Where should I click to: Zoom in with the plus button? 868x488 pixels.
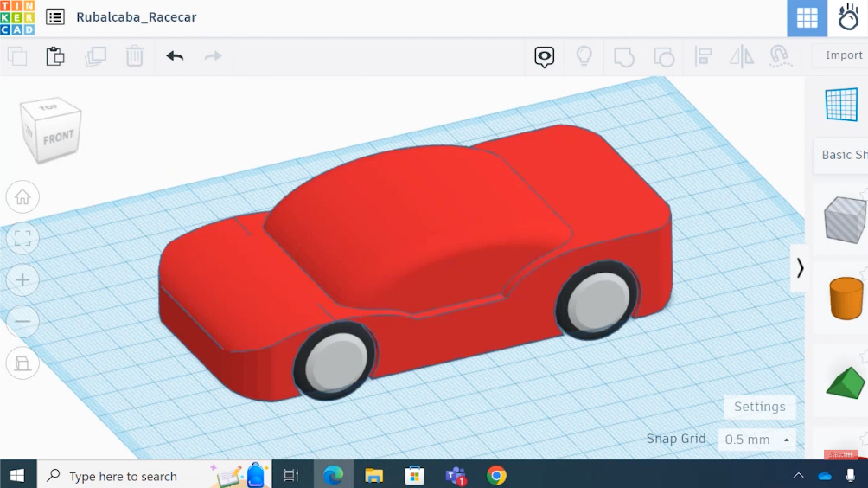click(22, 279)
